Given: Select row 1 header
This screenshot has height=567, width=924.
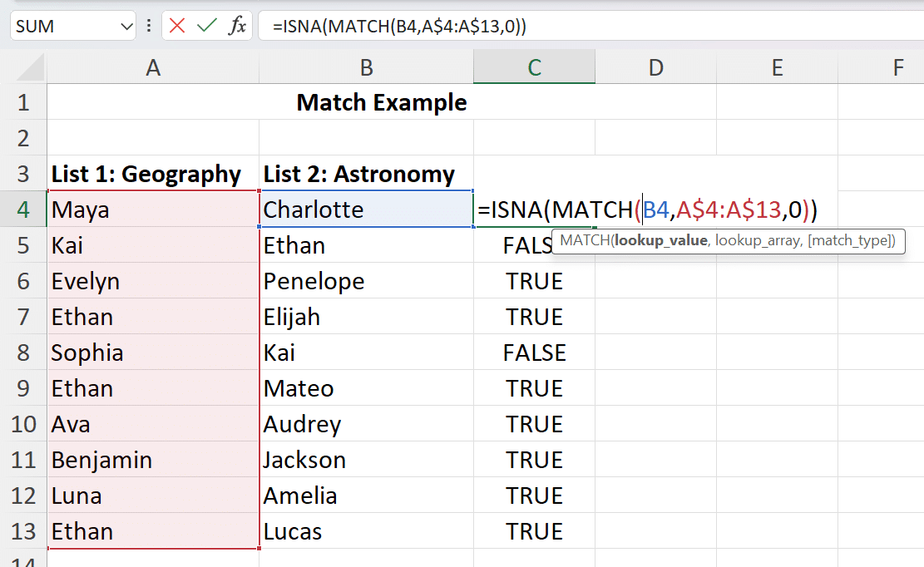Looking at the screenshot, I should coord(23,102).
